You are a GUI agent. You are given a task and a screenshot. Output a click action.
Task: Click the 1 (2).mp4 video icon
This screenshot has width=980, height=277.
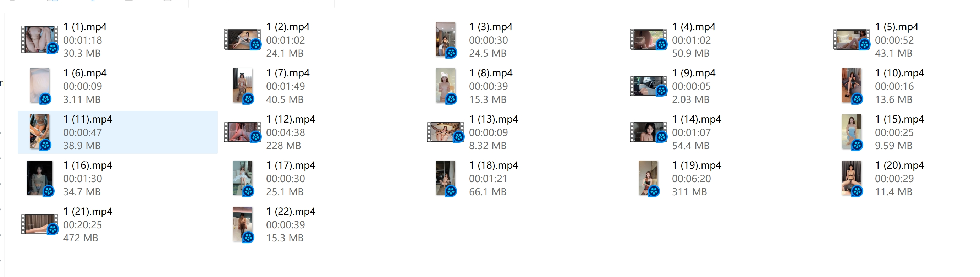[x=243, y=40]
